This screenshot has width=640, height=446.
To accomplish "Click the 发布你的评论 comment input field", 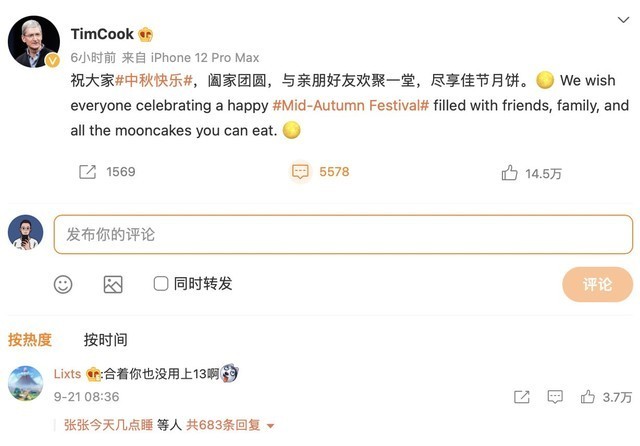I will pos(343,234).
